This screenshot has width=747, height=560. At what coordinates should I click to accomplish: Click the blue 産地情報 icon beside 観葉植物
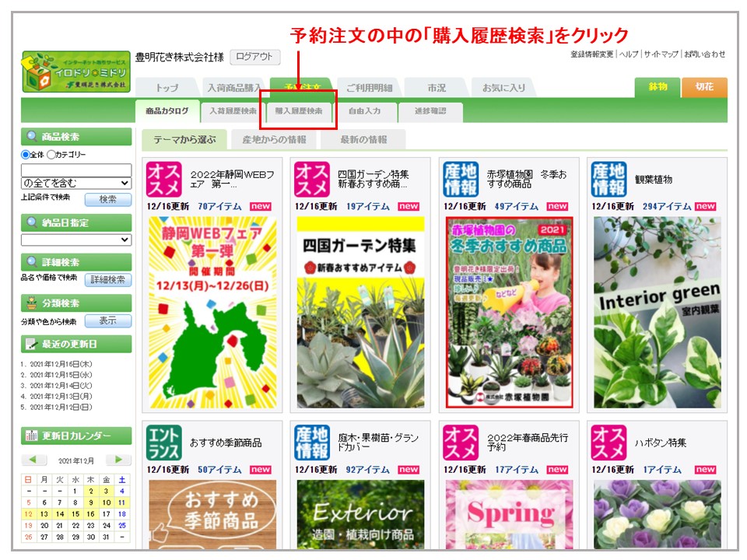tap(608, 179)
